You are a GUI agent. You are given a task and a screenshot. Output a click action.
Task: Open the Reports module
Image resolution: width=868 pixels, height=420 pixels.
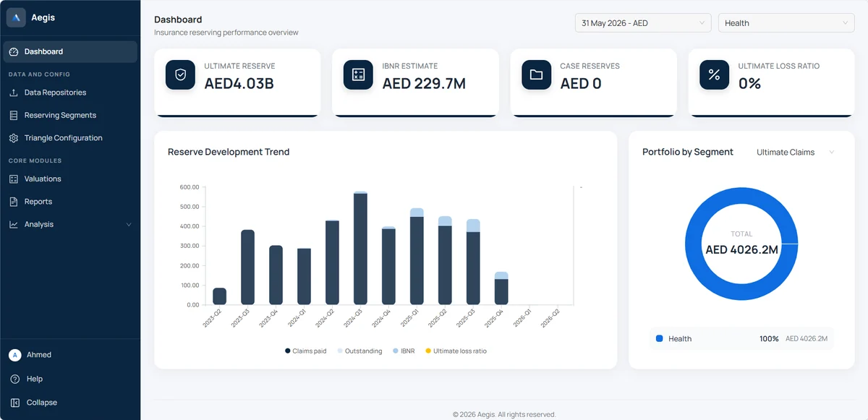70,202
